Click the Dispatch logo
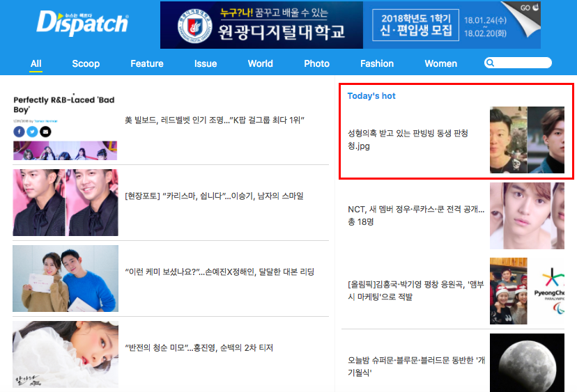The width and height of the screenshot is (577, 392). click(82, 23)
